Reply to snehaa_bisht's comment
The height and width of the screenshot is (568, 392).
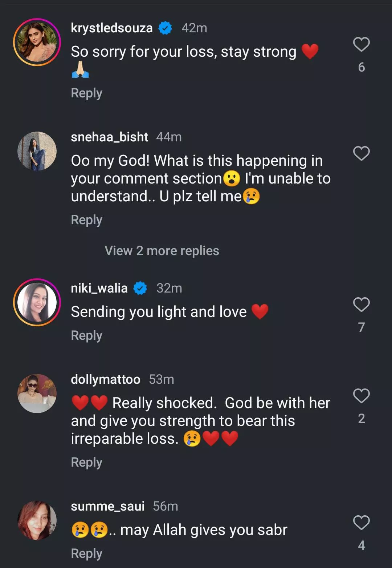click(x=86, y=220)
